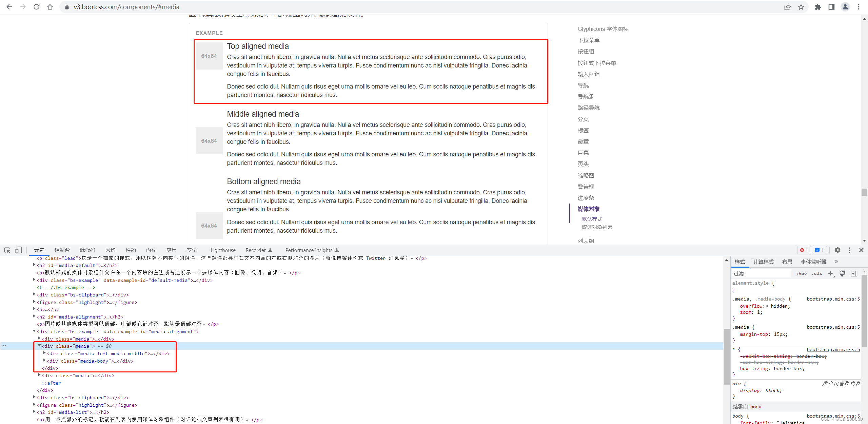
Task: Toggle the rendering emulations paintbrush icon
Action: point(842,273)
